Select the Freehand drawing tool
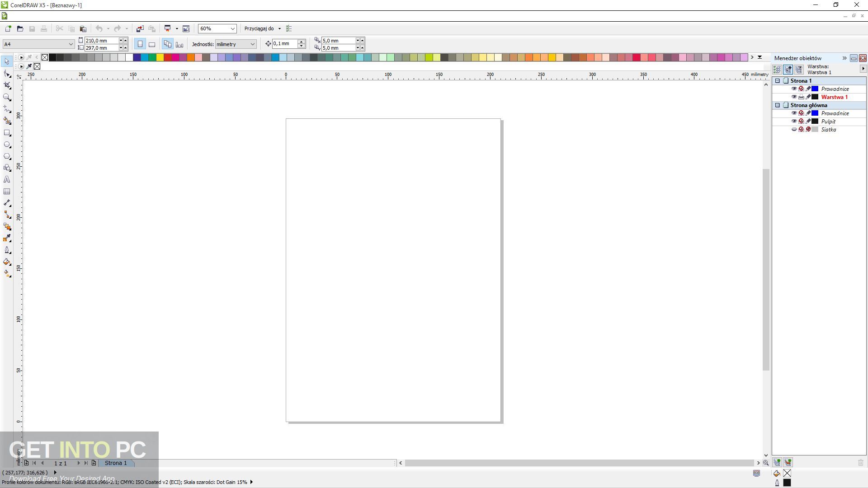This screenshot has height=488, width=868. (x=7, y=109)
